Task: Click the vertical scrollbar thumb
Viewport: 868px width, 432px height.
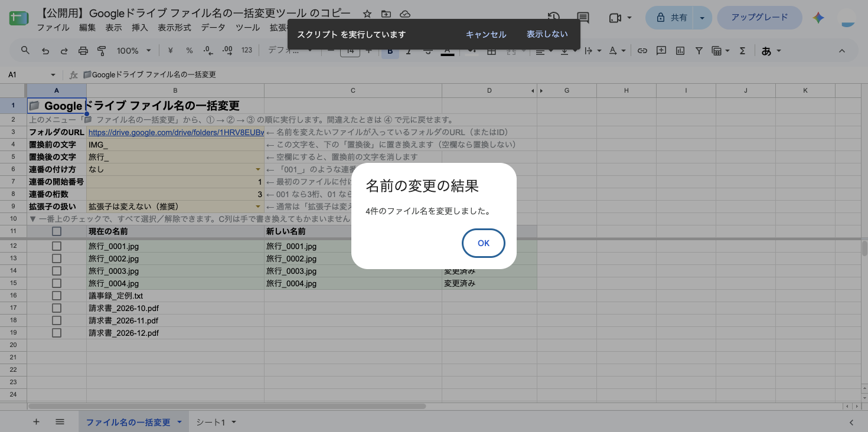Action: click(864, 248)
